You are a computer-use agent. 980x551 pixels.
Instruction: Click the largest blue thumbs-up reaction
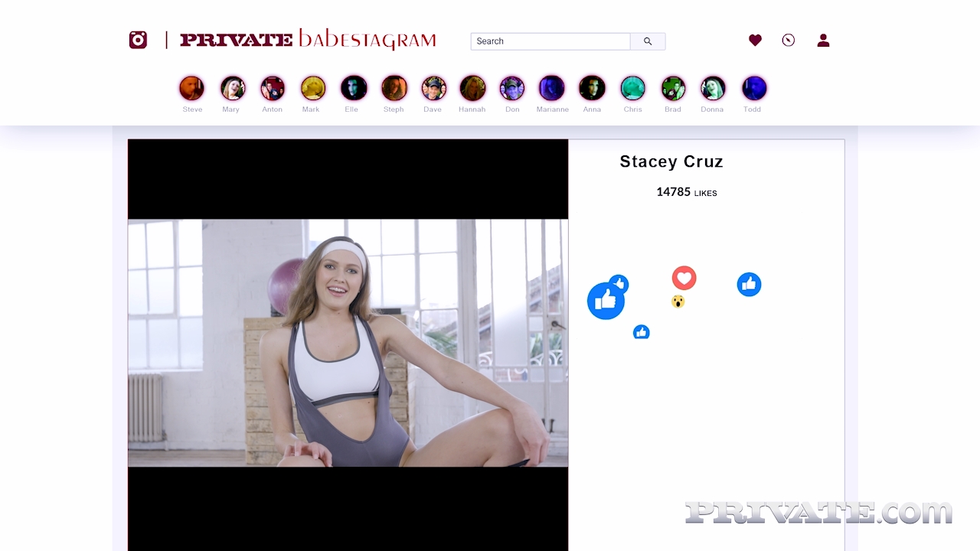606,301
